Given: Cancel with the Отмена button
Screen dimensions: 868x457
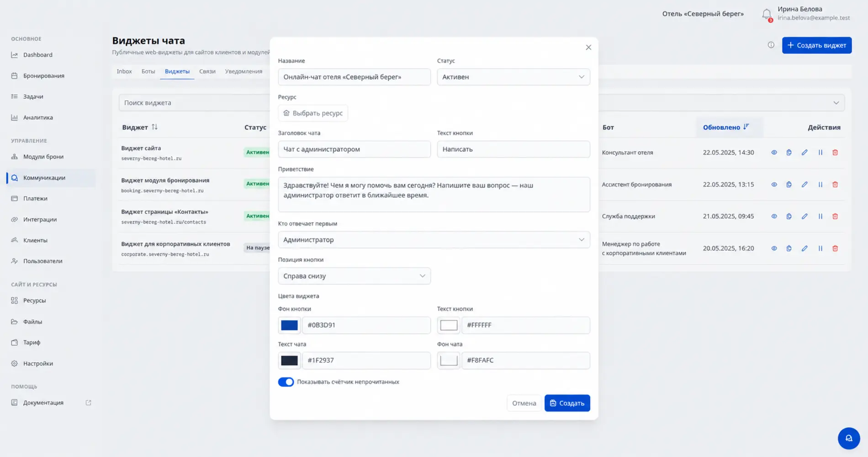Looking at the screenshot, I should click(x=524, y=403).
